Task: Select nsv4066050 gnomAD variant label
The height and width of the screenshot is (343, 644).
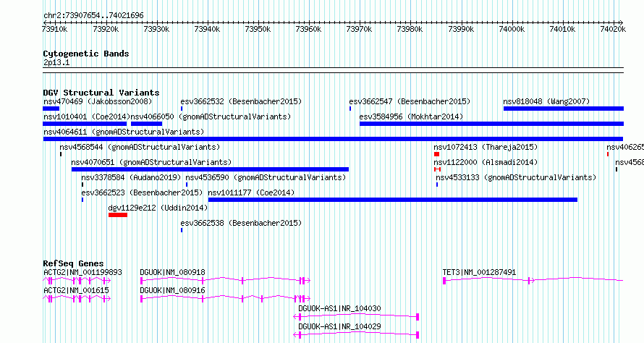Action: [211, 117]
